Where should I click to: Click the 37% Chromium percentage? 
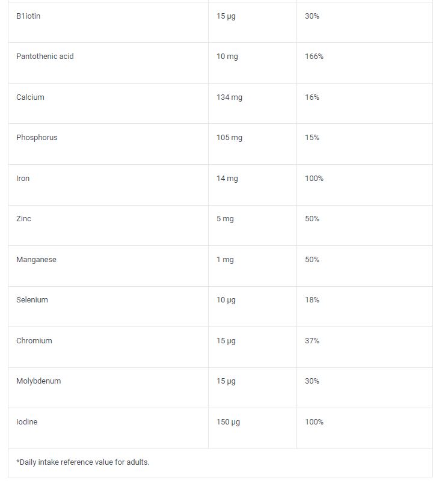[312, 341]
